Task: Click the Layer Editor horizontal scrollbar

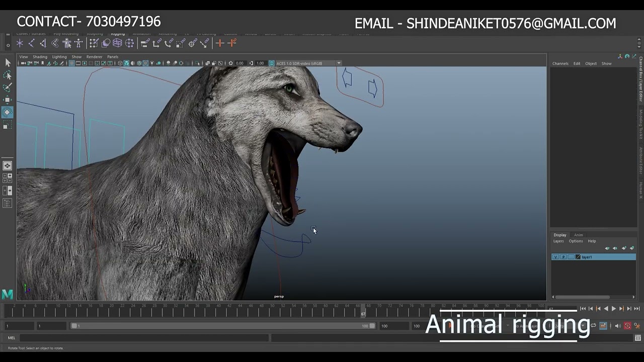Action: click(x=583, y=297)
